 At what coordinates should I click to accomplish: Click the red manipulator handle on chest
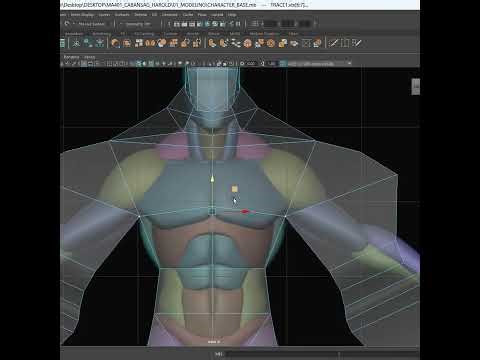click(245, 211)
